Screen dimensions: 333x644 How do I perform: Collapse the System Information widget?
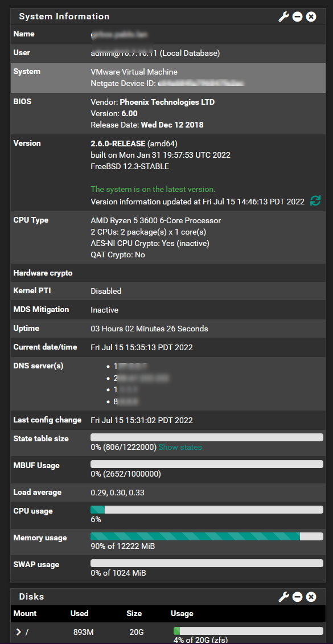coord(298,17)
